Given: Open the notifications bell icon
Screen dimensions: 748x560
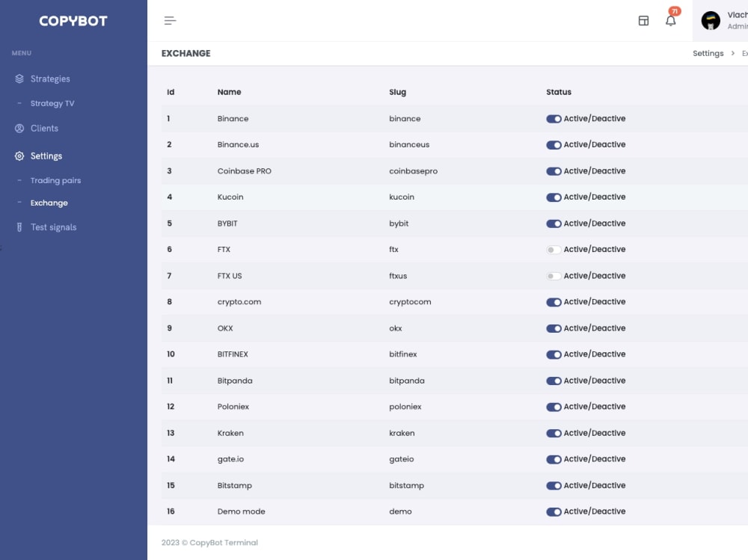Looking at the screenshot, I should pyautogui.click(x=670, y=20).
